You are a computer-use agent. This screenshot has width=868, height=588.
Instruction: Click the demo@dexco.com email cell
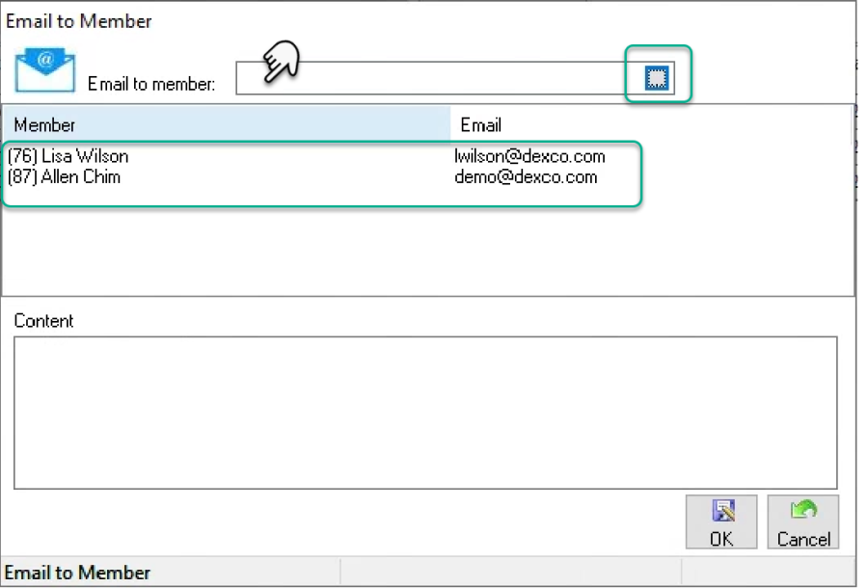[526, 177]
